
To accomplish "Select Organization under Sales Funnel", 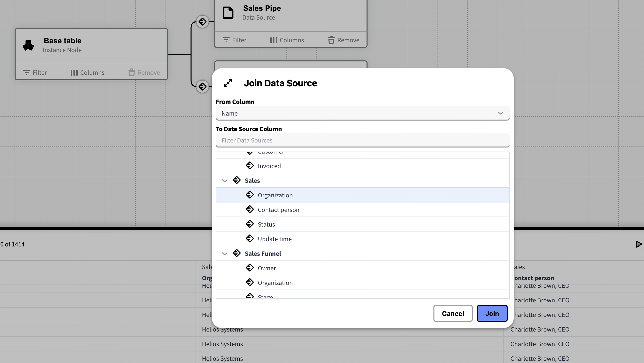I will click(275, 283).
